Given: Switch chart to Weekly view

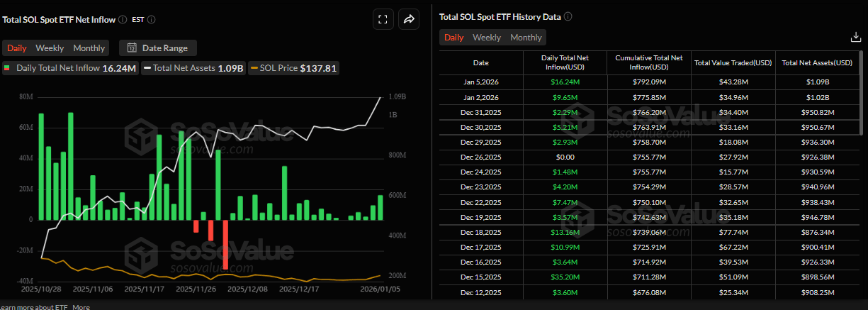Looking at the screenshot, I should point(50,48).
